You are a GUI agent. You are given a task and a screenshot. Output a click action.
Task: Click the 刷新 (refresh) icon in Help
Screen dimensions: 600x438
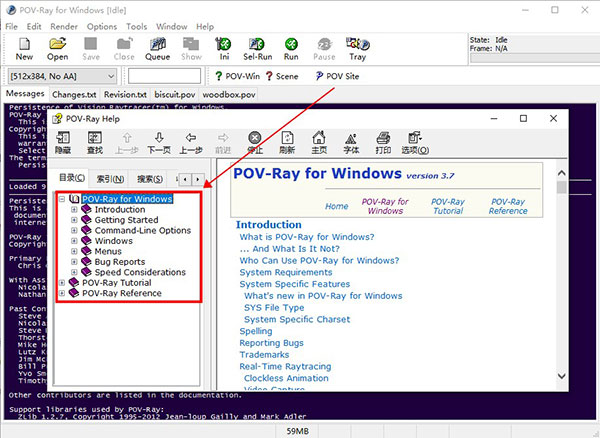tap(287, 138)
